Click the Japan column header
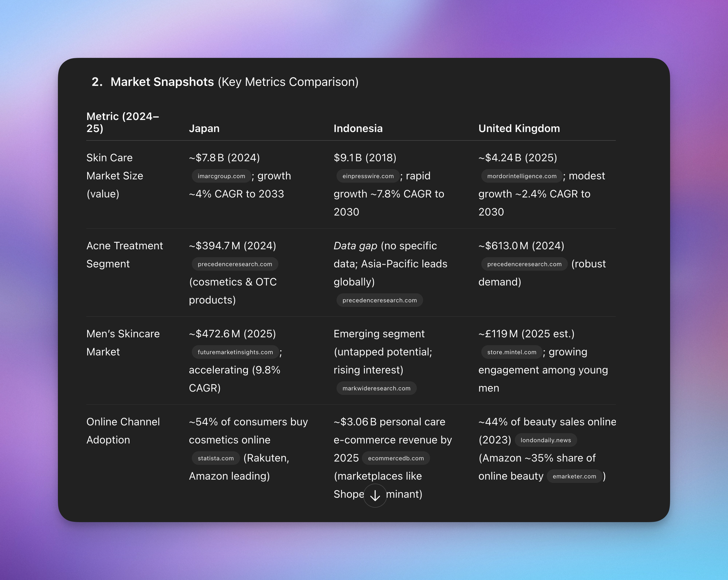The height and width of the screenshot is (580, 728). [204, 128]
